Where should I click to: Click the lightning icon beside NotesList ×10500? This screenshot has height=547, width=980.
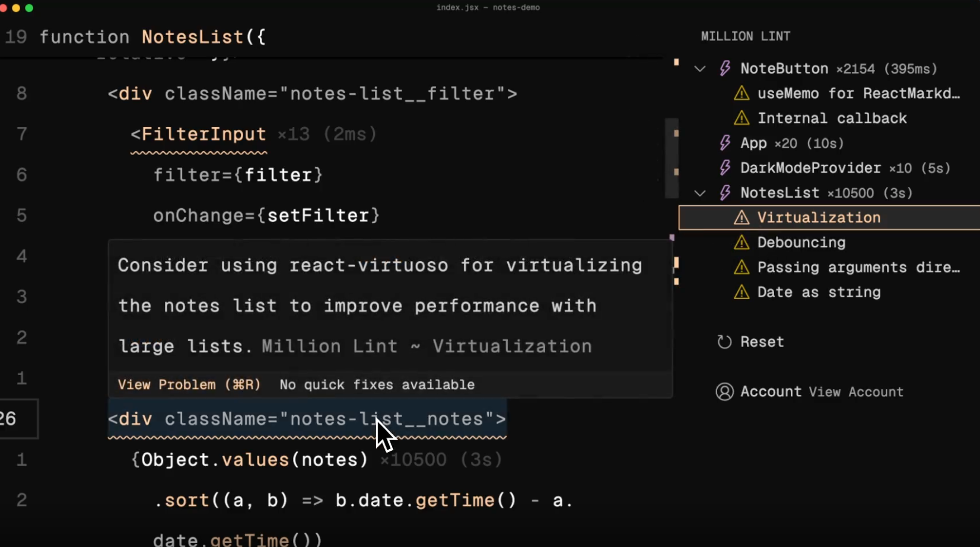tap(725, 193)
